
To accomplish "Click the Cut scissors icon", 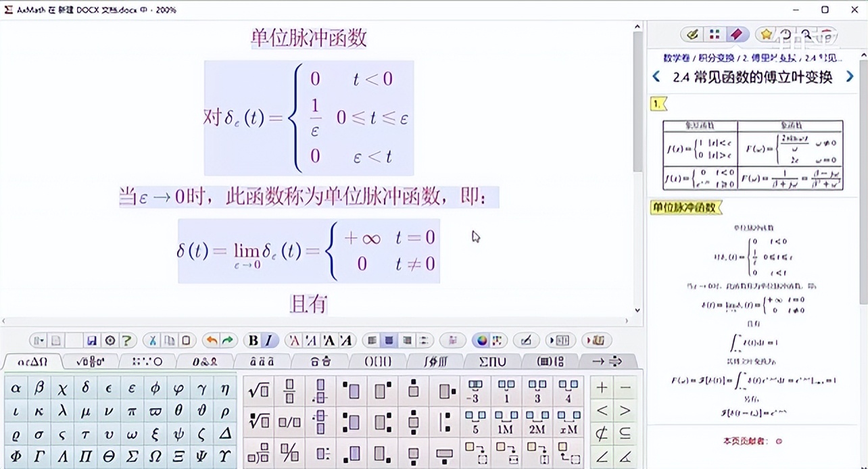I will 153,340.
